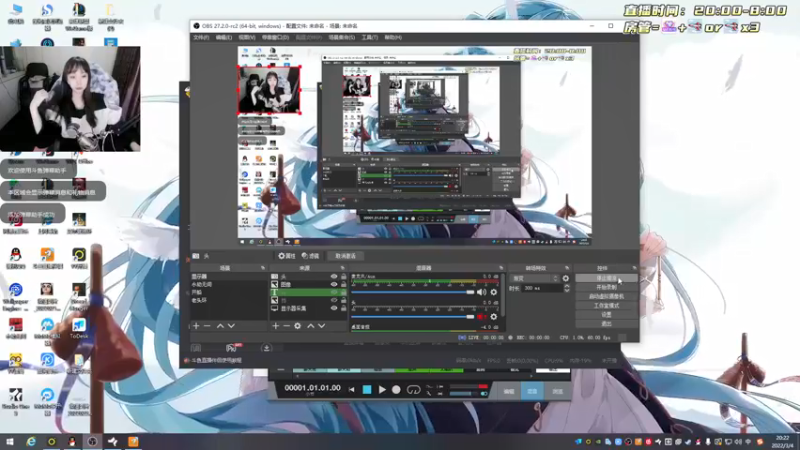Toggle visibility eye for the 头 source
The width and height of the screenshot is (800, 450).
click(x=334, y=277)
